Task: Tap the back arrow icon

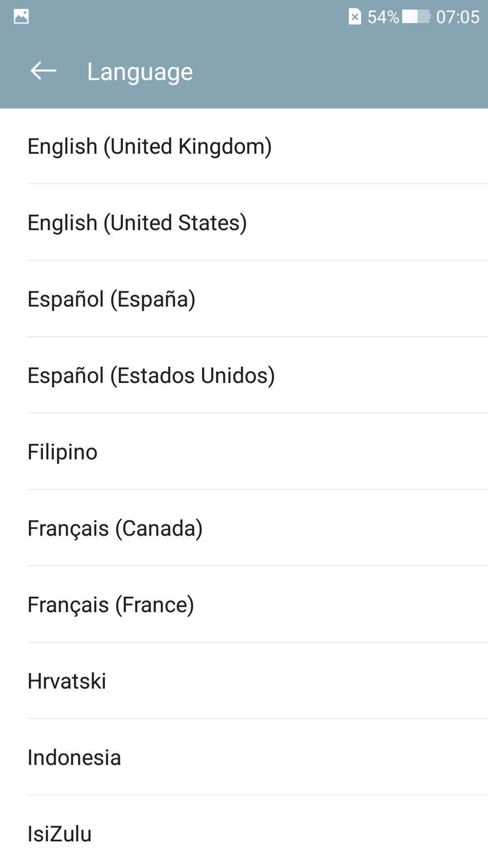Action: click(43, 71)
